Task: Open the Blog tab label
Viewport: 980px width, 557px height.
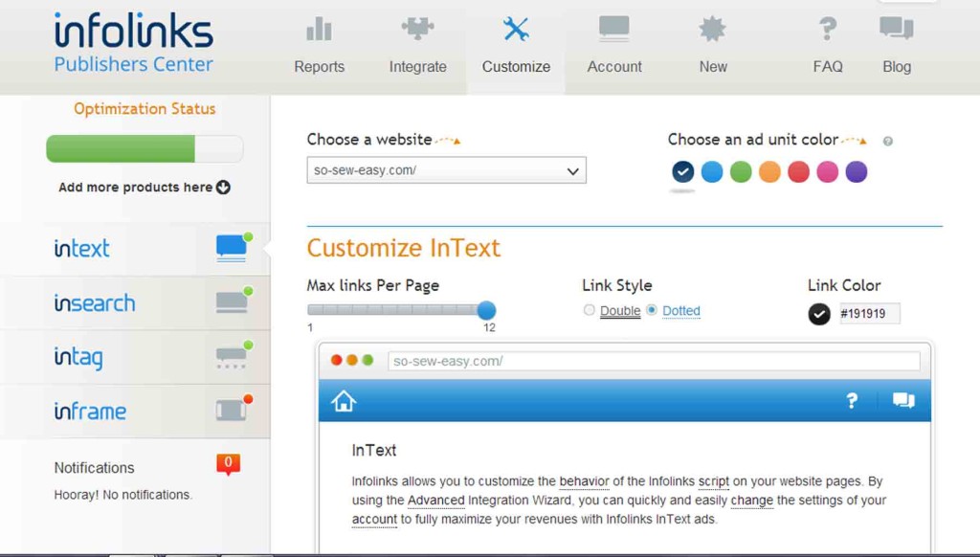Action: tap(896, 67)
